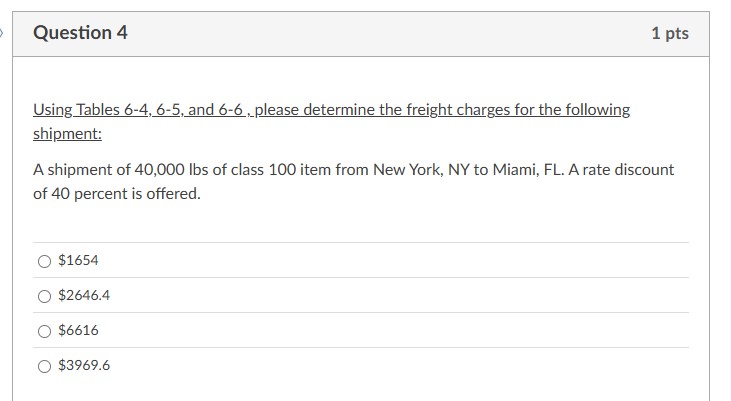Click the $2646.4 answer label text
731x401 pixels.
point(85,296)
